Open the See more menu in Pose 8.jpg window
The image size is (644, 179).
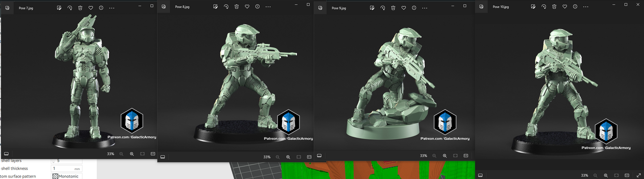(x=268, y=7)
